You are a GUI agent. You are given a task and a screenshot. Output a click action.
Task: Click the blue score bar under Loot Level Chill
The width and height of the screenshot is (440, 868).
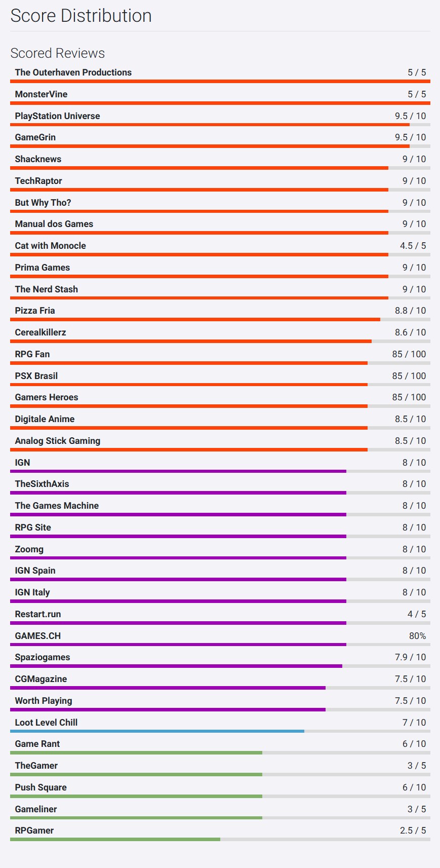coord(157,731)
